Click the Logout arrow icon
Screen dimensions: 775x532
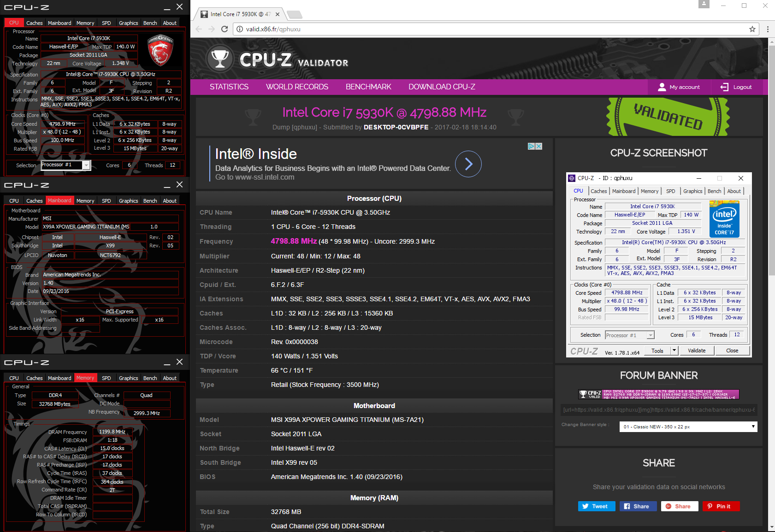tap(724, 87)
